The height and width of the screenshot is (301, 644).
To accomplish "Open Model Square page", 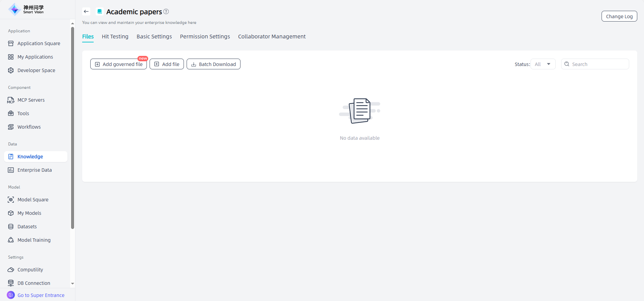I will (x=33, y=200).
